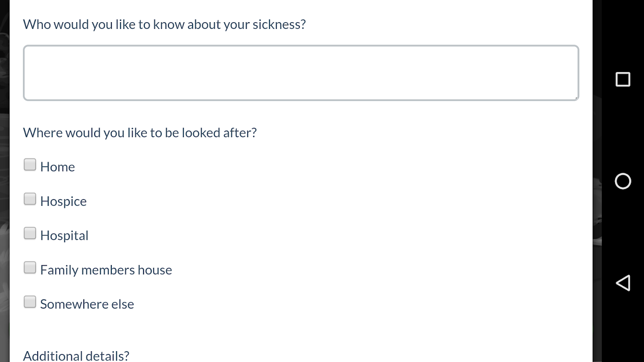Focus the sickness disclosure text box

click(301, 73)
